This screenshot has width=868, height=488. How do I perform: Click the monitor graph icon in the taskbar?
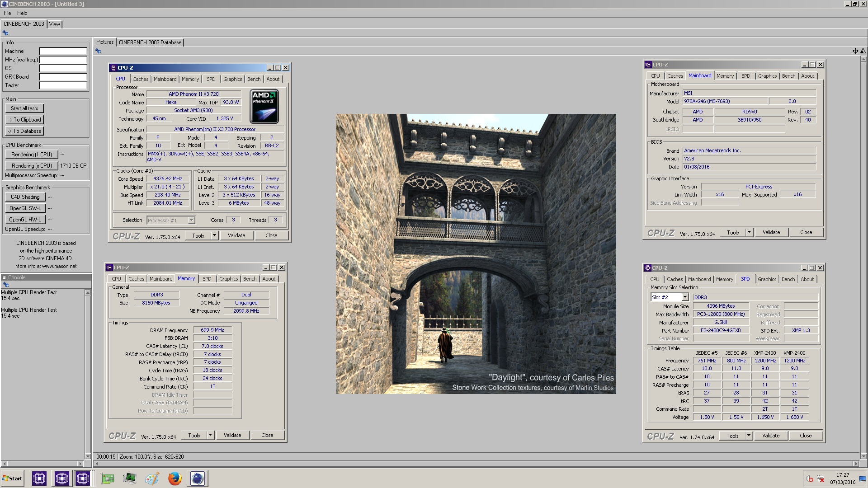[129, 478]
